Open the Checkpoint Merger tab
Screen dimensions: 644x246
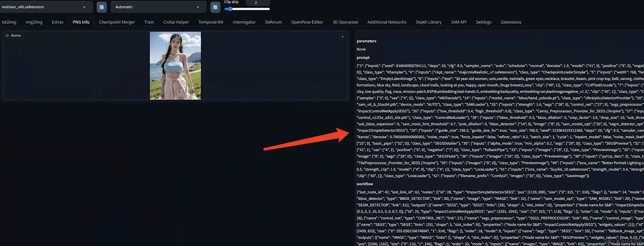coord(117,22)
